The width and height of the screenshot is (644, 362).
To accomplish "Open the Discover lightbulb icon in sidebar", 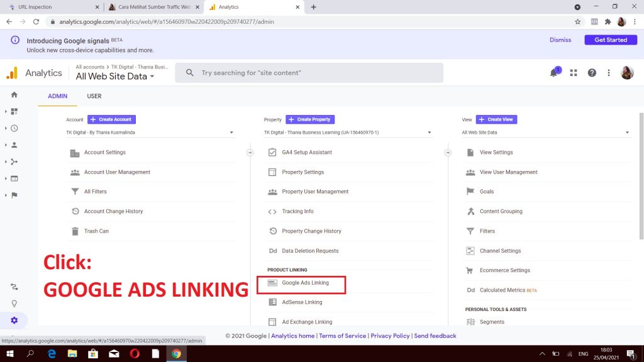I will pos(14,304).
